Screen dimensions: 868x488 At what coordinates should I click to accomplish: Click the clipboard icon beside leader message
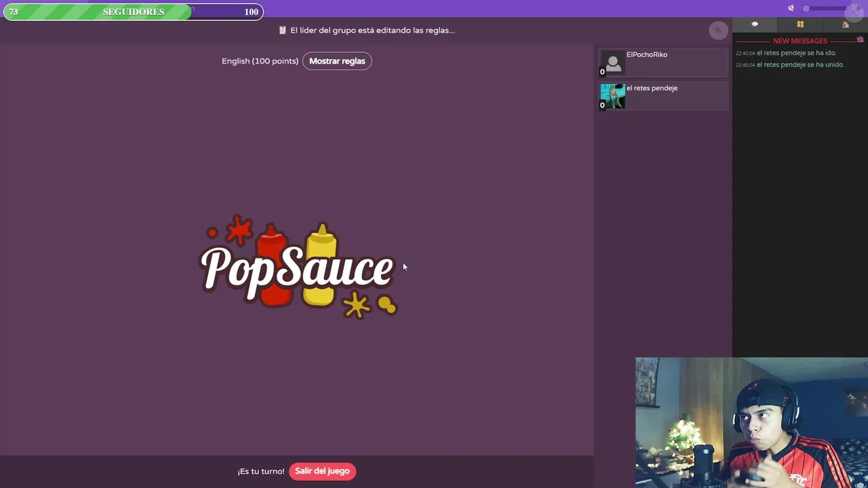(283, 30)
